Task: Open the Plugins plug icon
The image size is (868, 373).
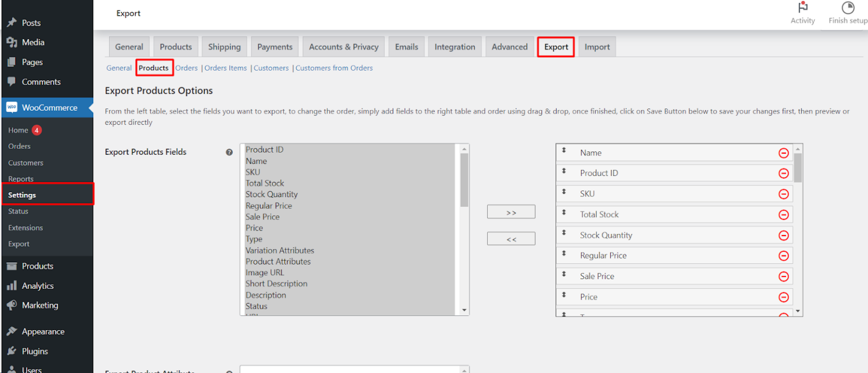Action: (12, 351)
